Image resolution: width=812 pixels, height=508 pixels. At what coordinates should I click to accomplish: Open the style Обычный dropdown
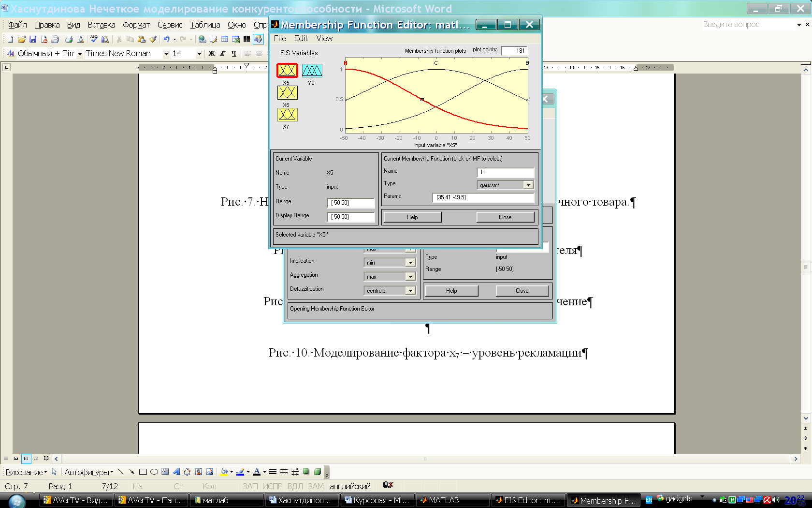click(x=80, y=53)
